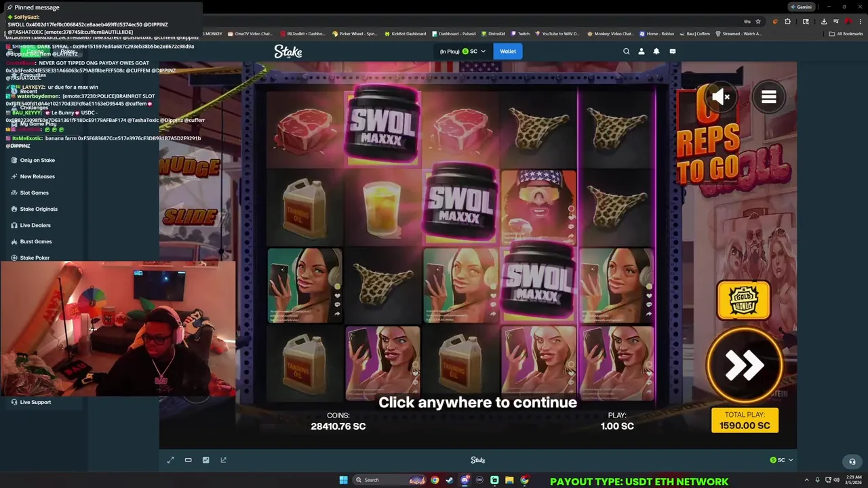Open Live Support in sidebar
868x488 pixels.
pyautogui.click(x=35, y=402)
